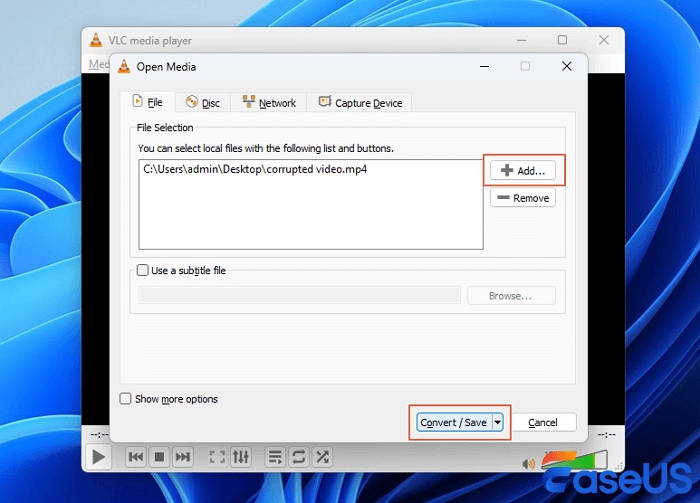Screen dimensions: 700x503
Task: Click the Remove file button
Action: pyautogui.click(x=523, y=198)
